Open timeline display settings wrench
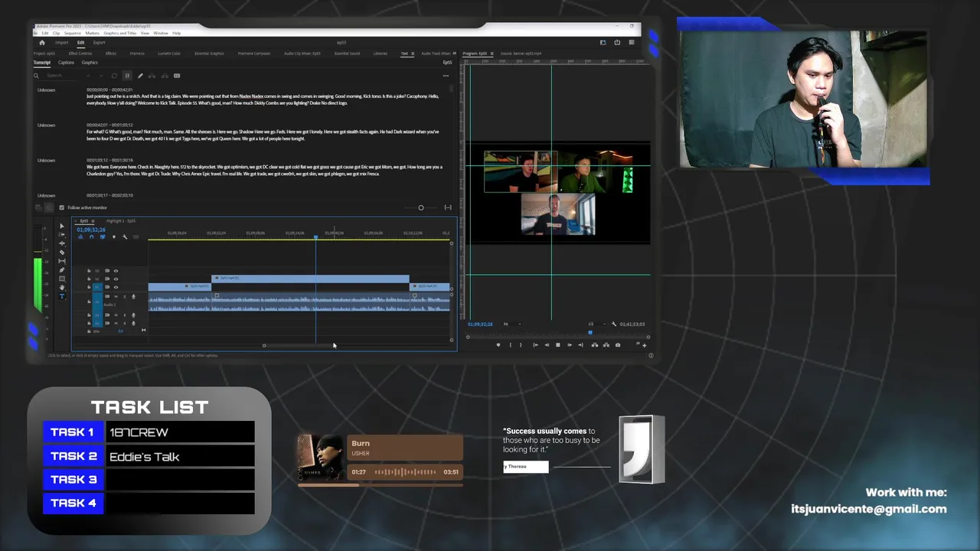980x551 pixels. (x=125, y=236)
